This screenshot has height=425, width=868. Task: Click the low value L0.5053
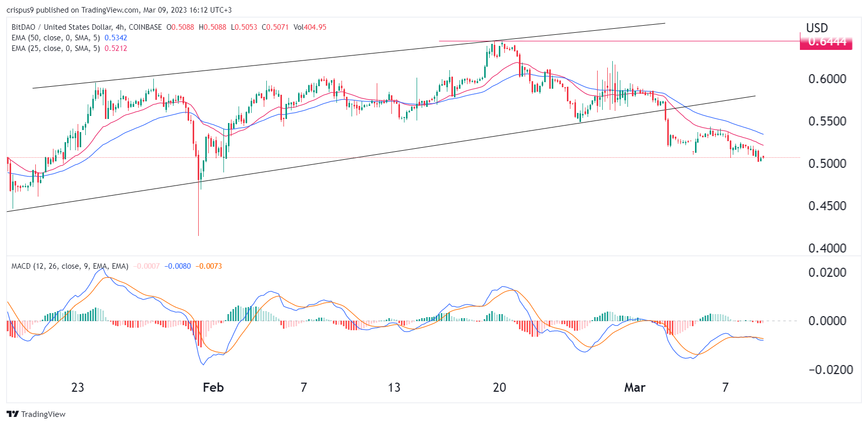point(244,27)
